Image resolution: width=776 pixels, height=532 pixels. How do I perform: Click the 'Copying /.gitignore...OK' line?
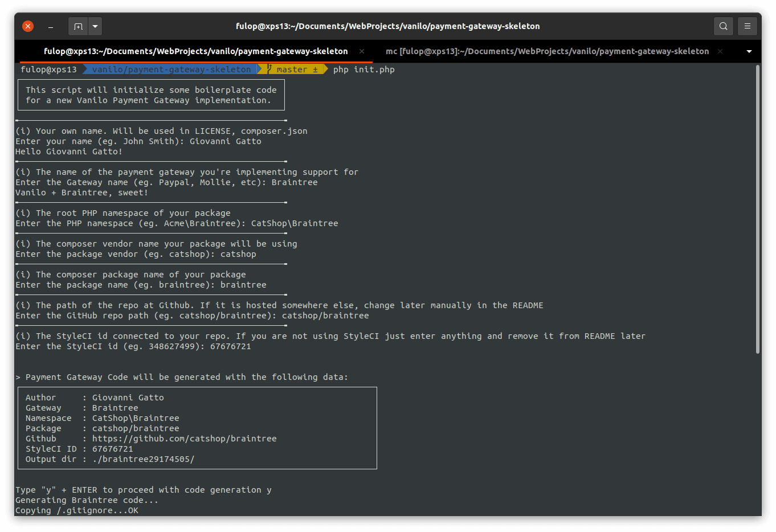coord(77,510)
